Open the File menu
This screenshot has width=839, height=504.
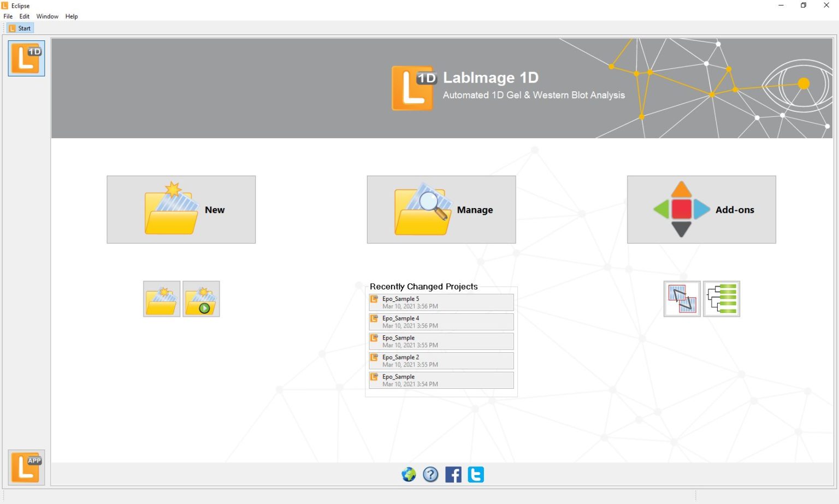(8, 16)
